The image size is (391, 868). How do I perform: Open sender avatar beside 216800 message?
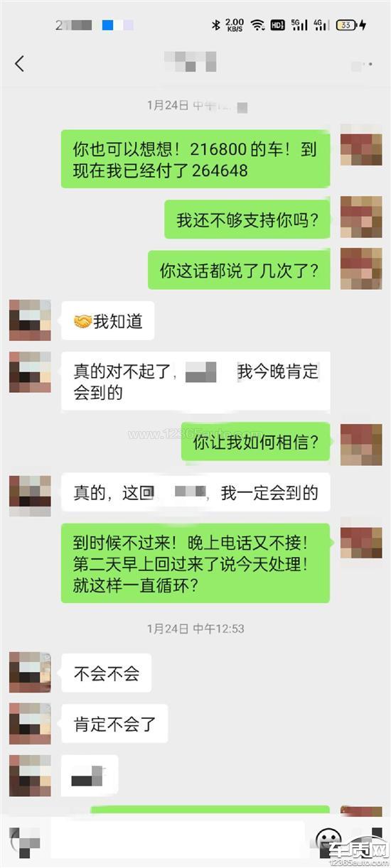tap(361, 145)
